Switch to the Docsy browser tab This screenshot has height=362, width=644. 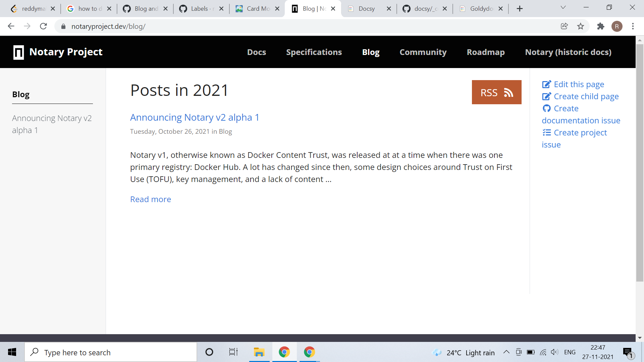click(367, 8)
